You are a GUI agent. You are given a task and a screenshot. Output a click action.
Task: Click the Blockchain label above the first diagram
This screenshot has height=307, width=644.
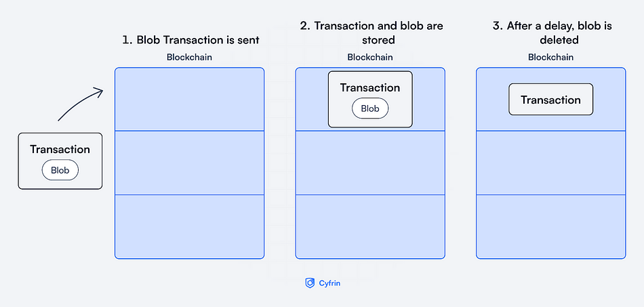point(189,57)
